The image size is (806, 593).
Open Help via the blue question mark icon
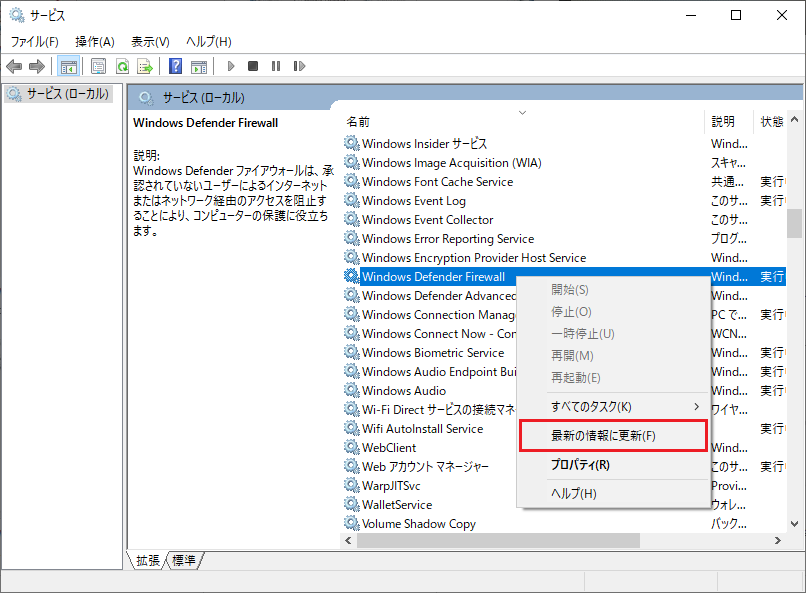tap(175, 66)
